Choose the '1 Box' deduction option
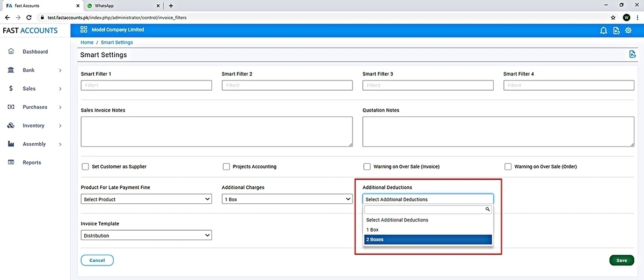Viewport: 644px width, 280px height. (428, 230)
